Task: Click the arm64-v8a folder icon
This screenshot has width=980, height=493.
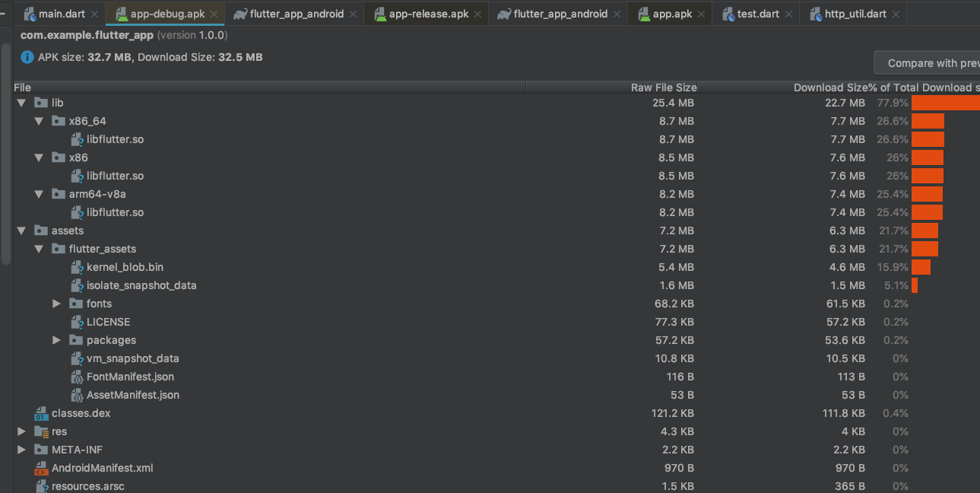Action: tap(59, 194)
